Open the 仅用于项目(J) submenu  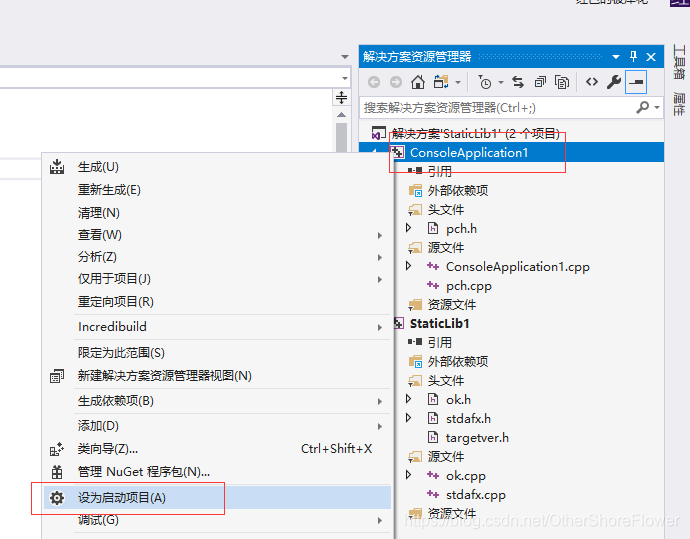pyautogui.click(x=217, y=279)
